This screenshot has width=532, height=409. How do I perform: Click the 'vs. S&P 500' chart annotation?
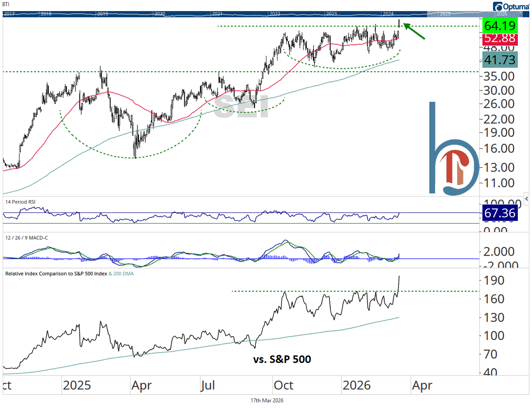282,359
